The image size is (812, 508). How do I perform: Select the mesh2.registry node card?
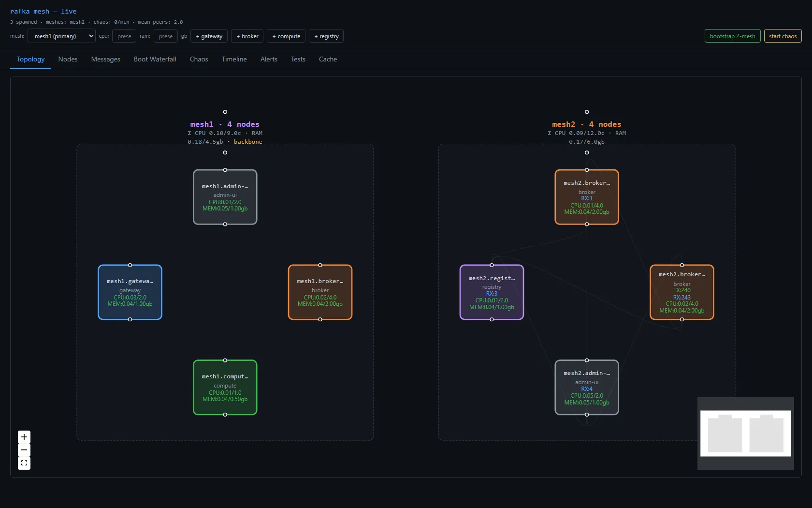[492, 292]
